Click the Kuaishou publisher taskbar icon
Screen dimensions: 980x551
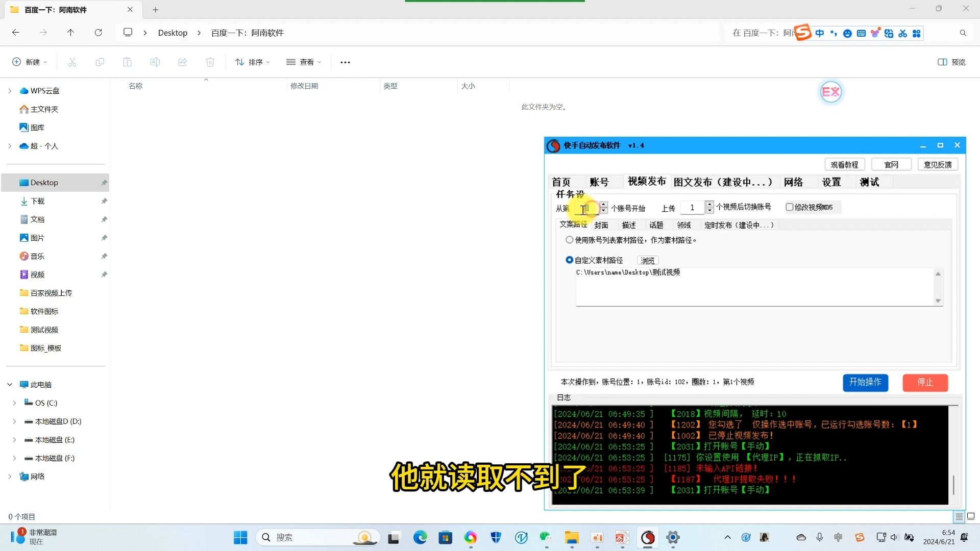(648, 537)
